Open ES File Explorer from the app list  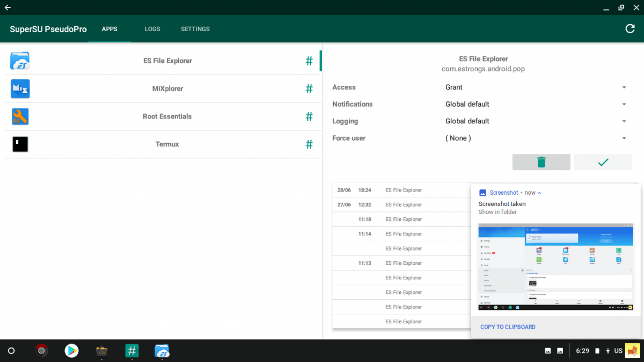click(167, 61)
